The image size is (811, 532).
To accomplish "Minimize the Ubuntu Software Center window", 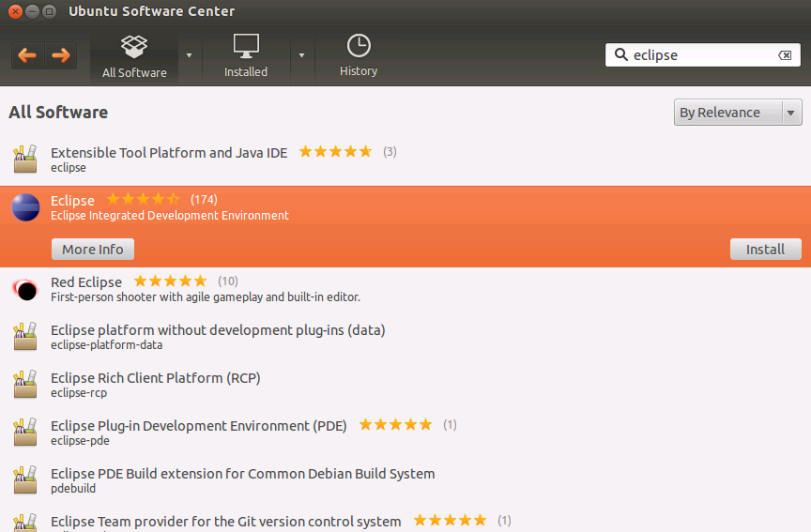I will pyautogui.click(x=33, y=11).
